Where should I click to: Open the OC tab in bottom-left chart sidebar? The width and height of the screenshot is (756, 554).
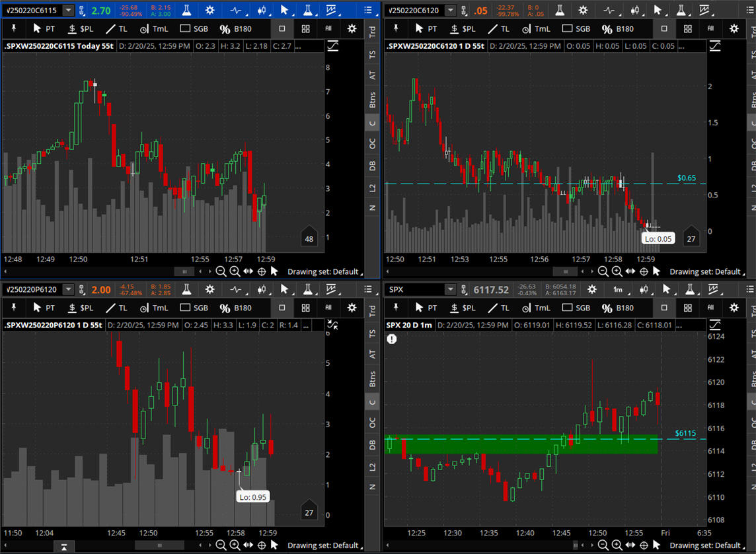373,424
